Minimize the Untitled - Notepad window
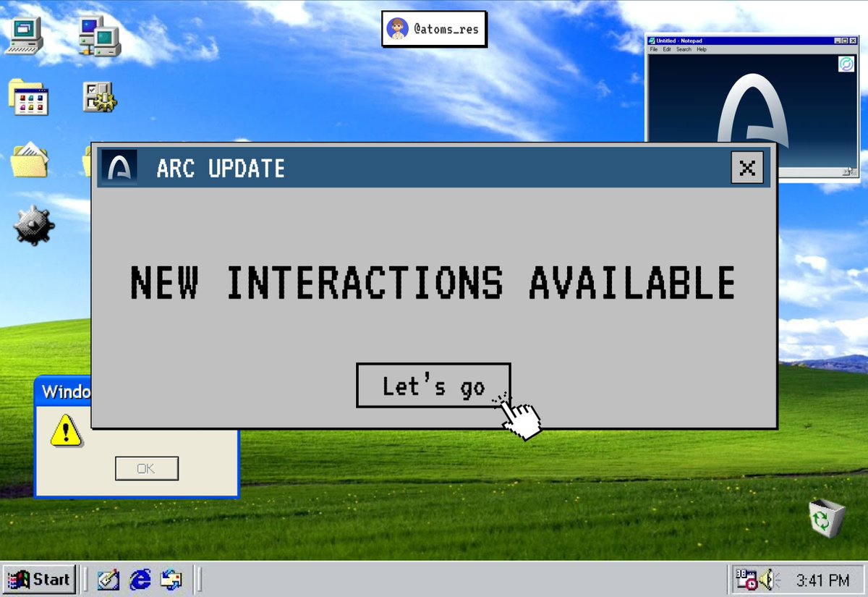Image resolution: width=868 pixels, height=597 pixels. (x=837, y=41)
